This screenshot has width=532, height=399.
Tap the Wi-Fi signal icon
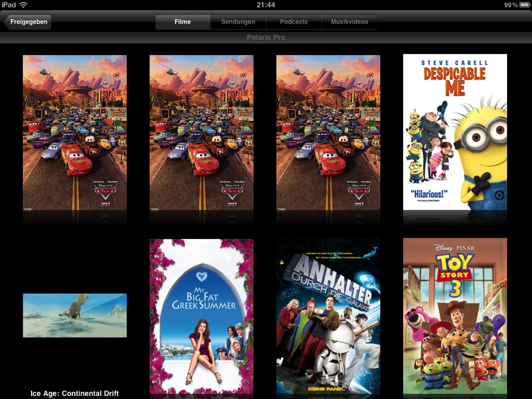click(23, 5)
